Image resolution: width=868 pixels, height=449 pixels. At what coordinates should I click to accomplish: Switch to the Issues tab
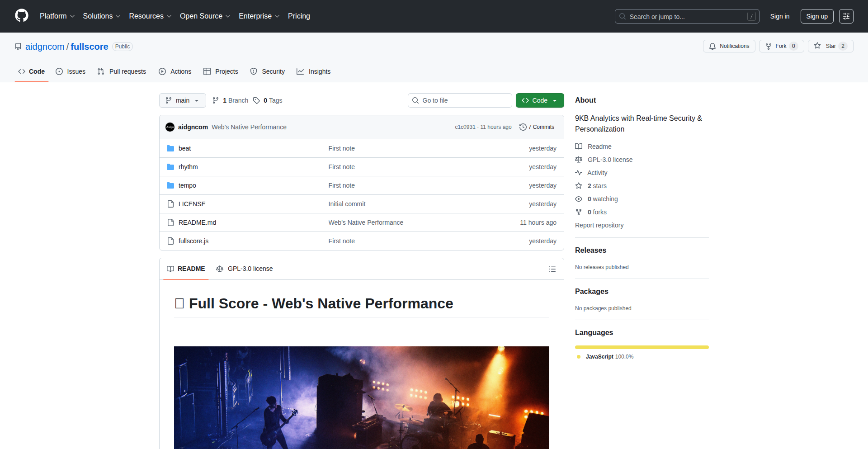click(x=71, y=71)
